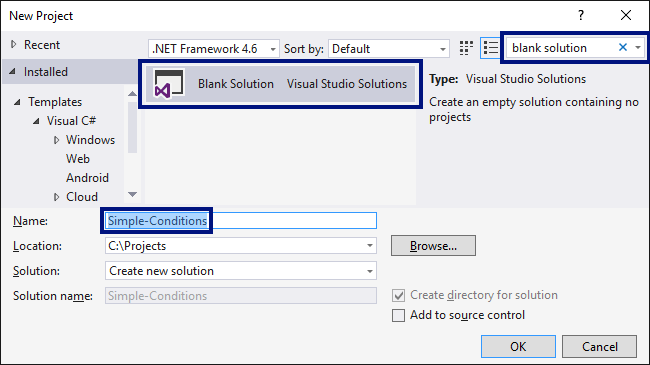Click tree scrollbar down arrow
Image resolution: width=650 pixels, height=365 pixels.
[x=132, y=194]
